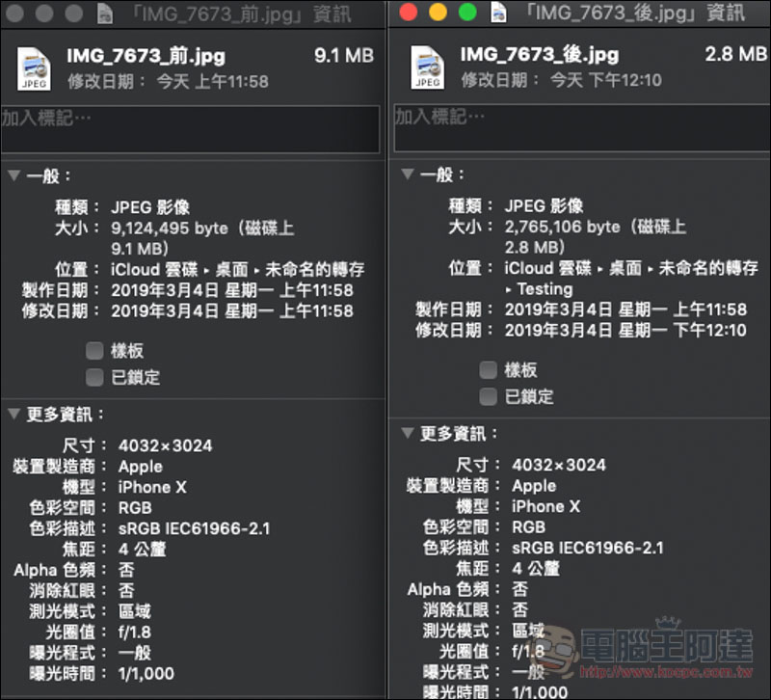Zoom the inactive IMG_7673_前.jpg info window
This screenshot has height=700, width=771.
click(74, 13)
